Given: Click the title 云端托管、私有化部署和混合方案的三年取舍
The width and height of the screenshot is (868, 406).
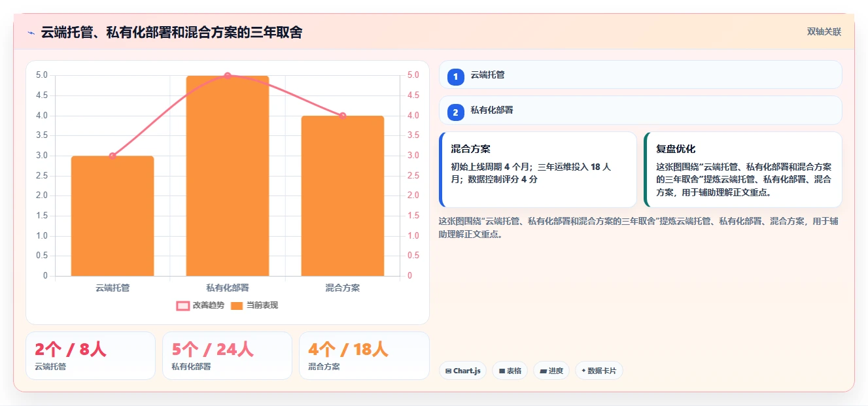Looking at the screenshot, I should tap(171, 33).
